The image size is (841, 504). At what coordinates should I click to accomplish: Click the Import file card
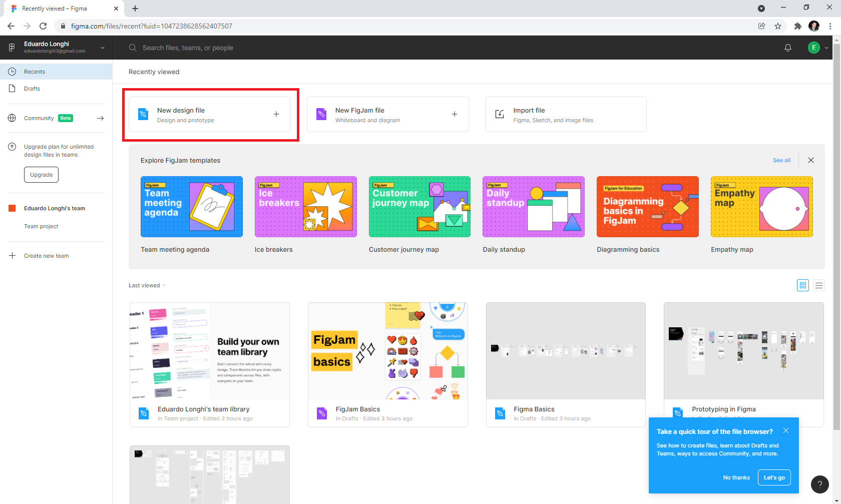(566, 114)
